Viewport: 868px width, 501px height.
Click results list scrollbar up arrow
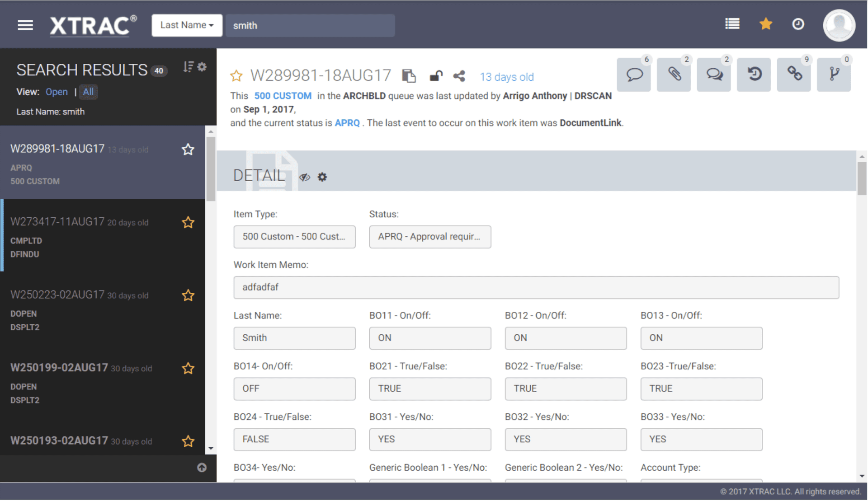[x=211, y=131]
